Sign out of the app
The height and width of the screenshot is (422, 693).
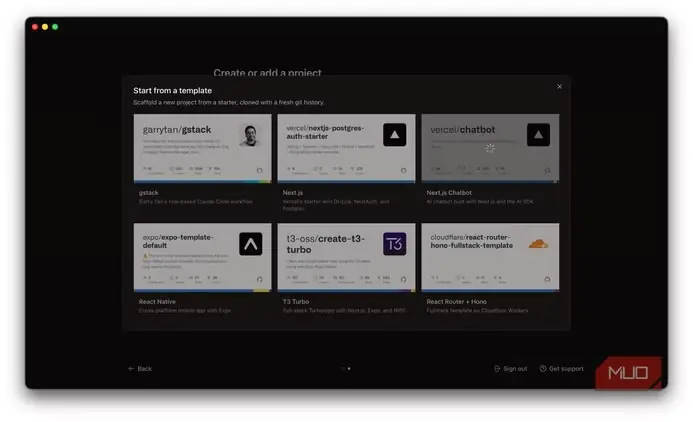pos(510,369)
